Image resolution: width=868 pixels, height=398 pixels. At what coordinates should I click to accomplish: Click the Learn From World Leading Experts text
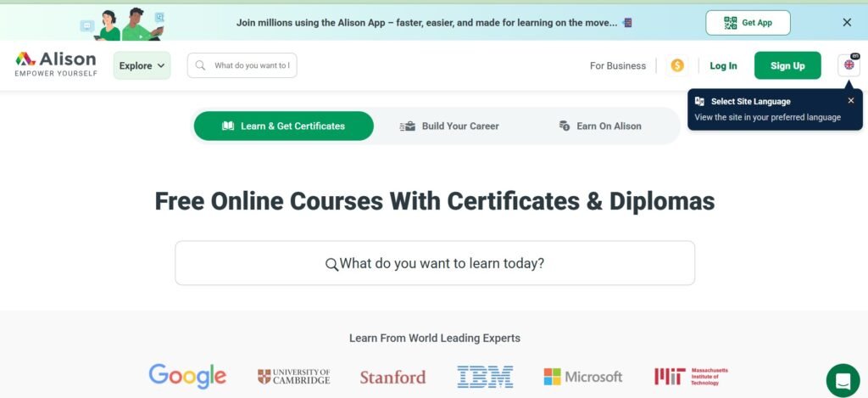coord(435,338)
